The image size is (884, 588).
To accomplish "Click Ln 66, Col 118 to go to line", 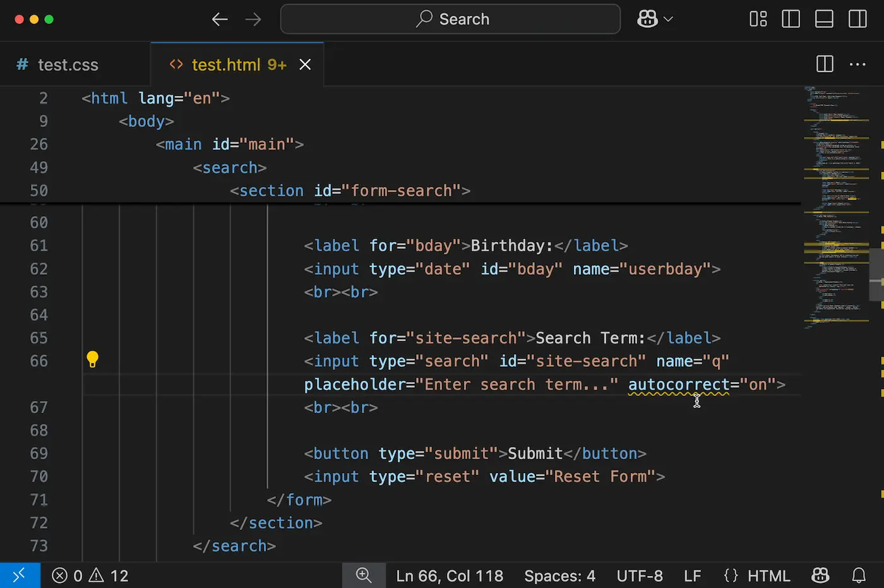I will [450, 575].
